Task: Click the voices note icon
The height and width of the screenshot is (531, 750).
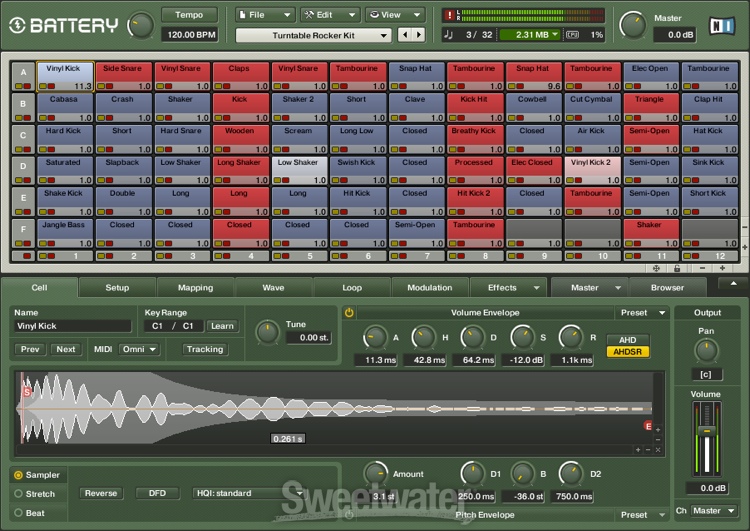Action: [x=448, y=34]
